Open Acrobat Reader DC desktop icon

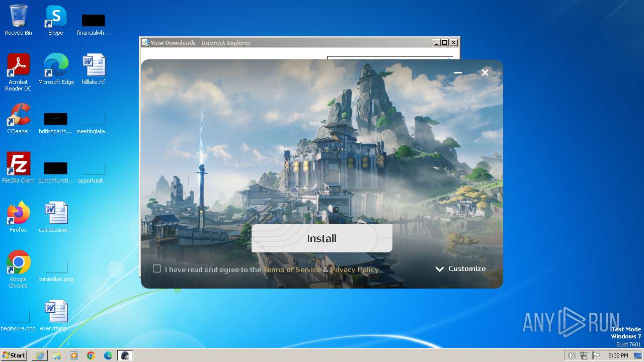(18, 72)
